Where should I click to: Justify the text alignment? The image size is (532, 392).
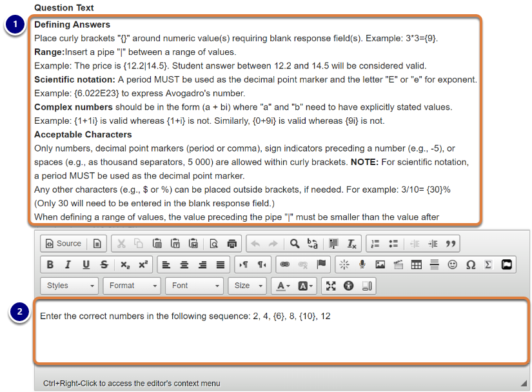click(221, 264)
